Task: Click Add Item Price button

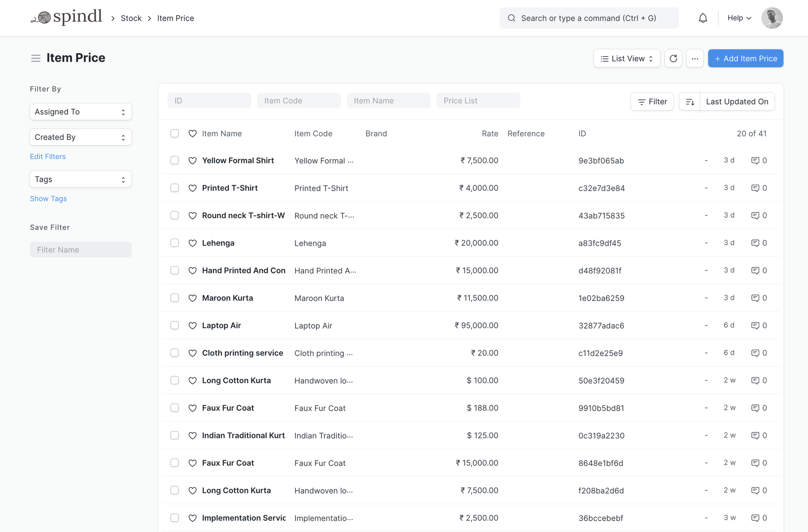Action: coord(745,59)
